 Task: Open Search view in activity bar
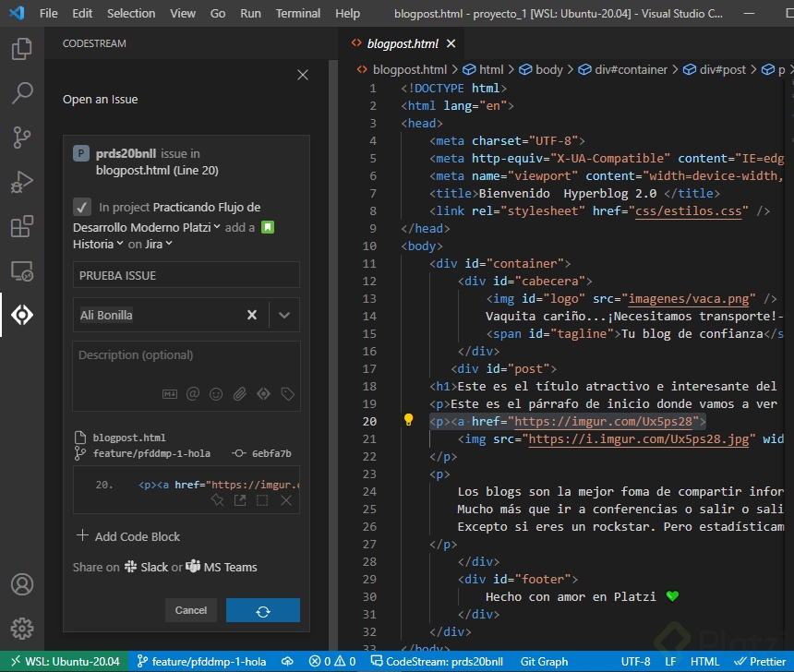[22, 93]
